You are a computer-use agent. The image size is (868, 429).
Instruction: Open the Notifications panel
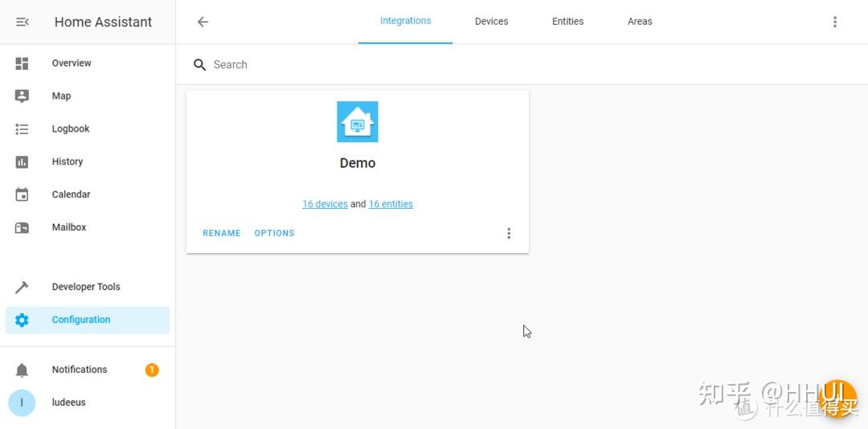click(x=88, y=370)
